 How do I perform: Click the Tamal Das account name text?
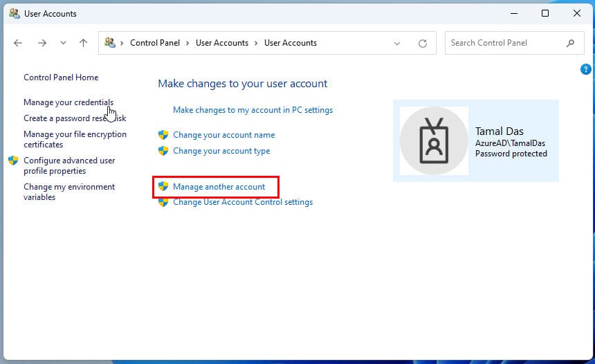pos(500,131)
